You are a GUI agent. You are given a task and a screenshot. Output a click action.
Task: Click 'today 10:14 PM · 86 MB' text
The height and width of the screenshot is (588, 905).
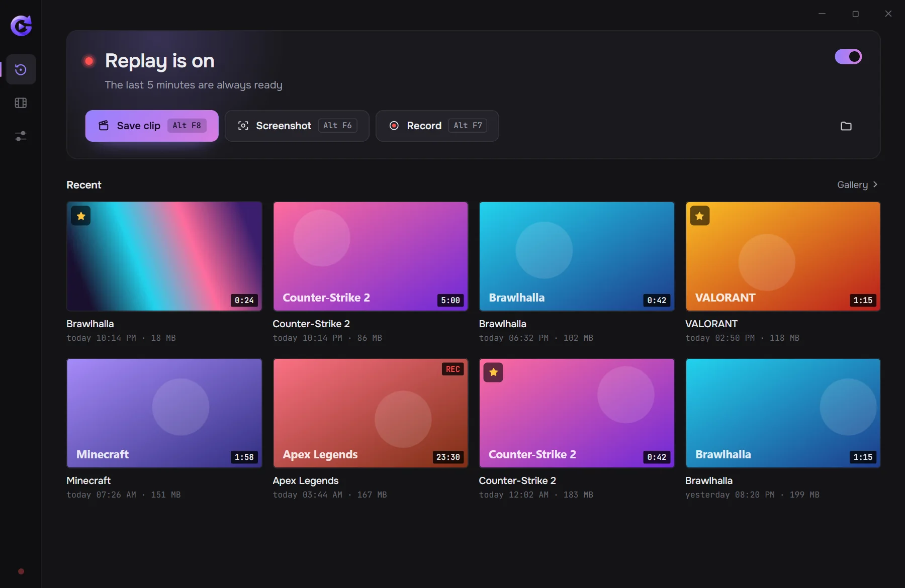[327, 338]
